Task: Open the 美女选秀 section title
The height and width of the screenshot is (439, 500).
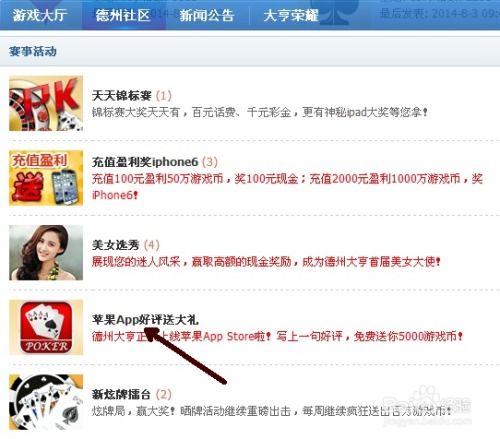Action: (x=116, y=245)
